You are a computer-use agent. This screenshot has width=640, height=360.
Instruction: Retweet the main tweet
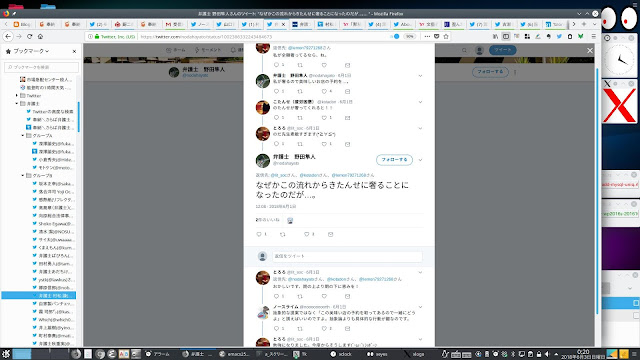(x=282, y=234)
